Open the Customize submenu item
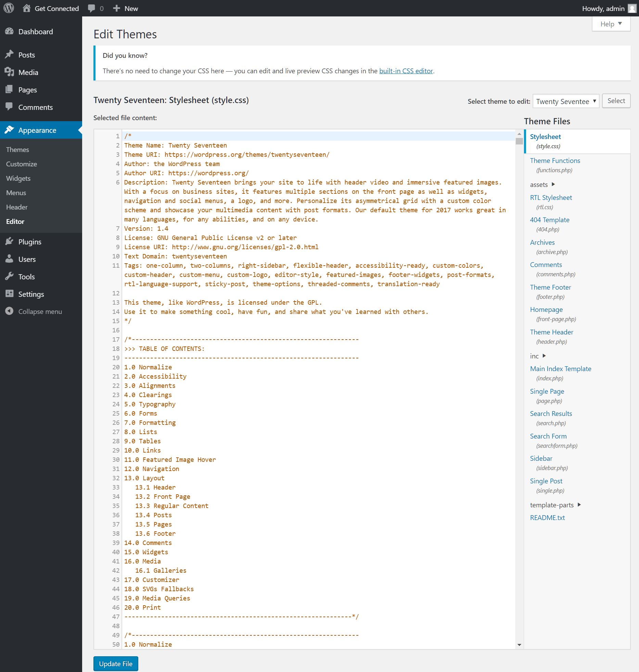 click(22, 164)
